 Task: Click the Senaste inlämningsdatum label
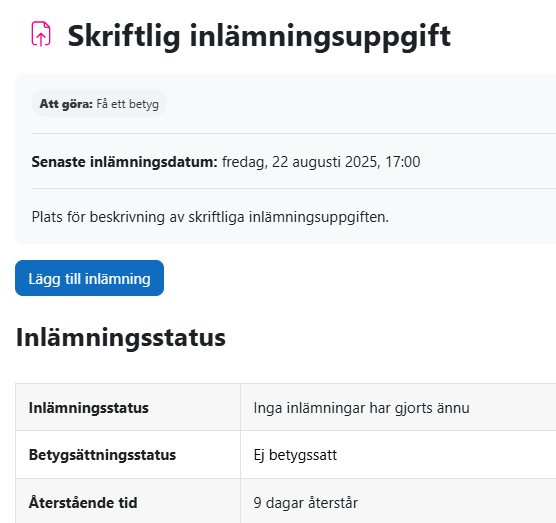point(124,162)
